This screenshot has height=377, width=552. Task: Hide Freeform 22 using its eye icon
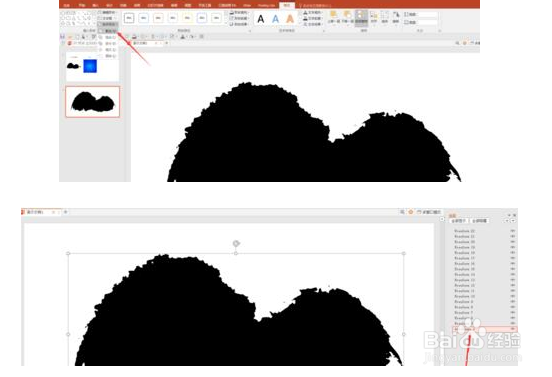coord(513,231)
